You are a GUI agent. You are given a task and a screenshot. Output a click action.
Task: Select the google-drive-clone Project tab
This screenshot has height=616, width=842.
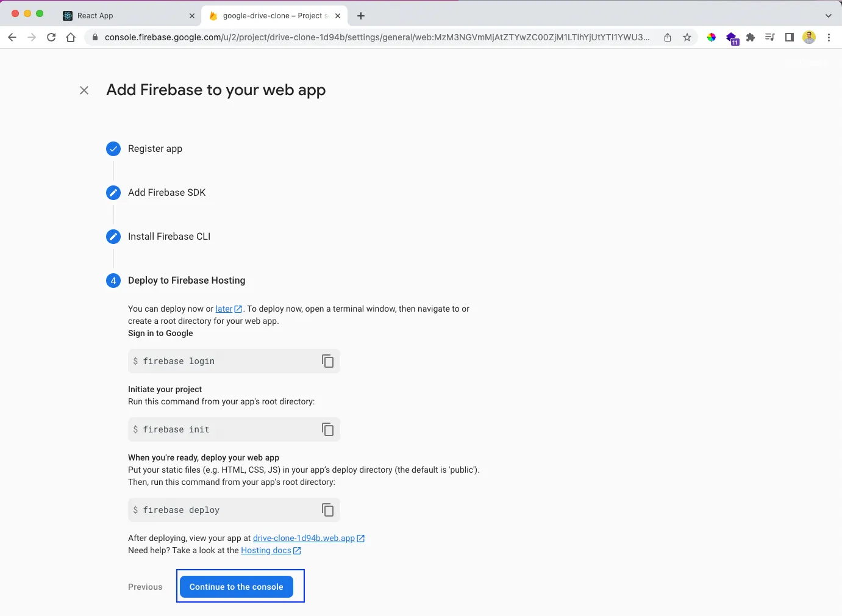pos(276,16)
